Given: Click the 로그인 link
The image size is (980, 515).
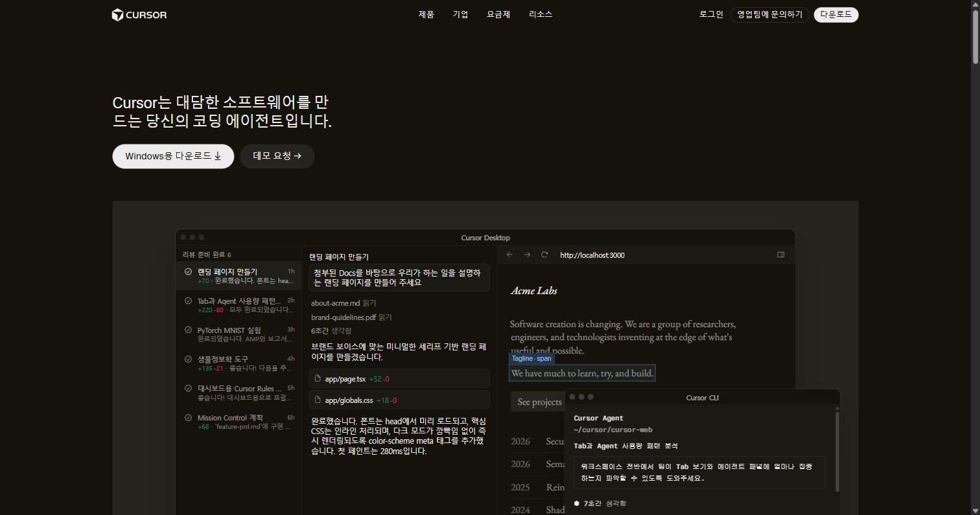Looking at the screenshot, I should (x=711, y=14).
